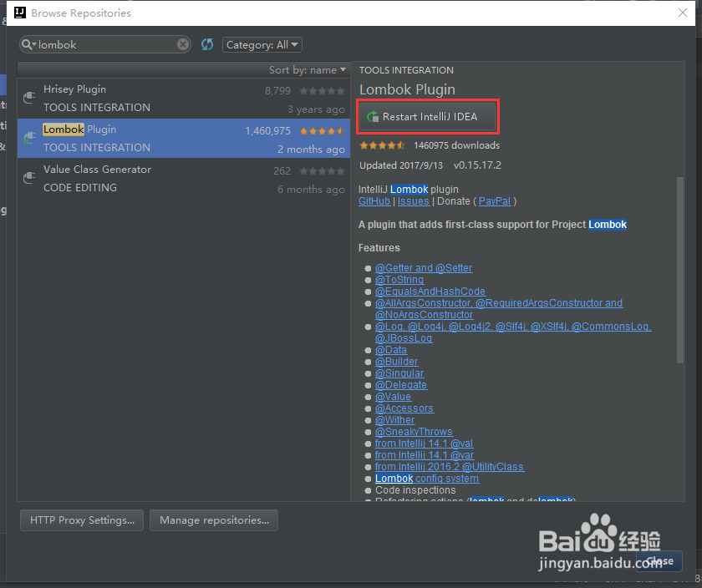Click Restart IntelliJ IDEA button
This screenshot has height=588, width=702.
pos(428,117)
